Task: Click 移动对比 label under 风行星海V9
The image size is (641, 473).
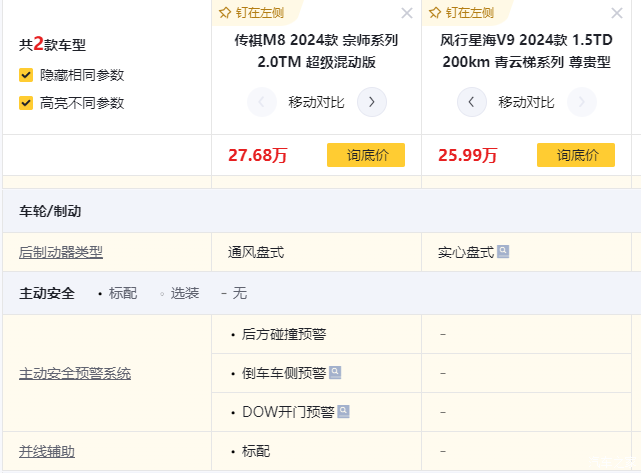Action: (x=527, y=102)
